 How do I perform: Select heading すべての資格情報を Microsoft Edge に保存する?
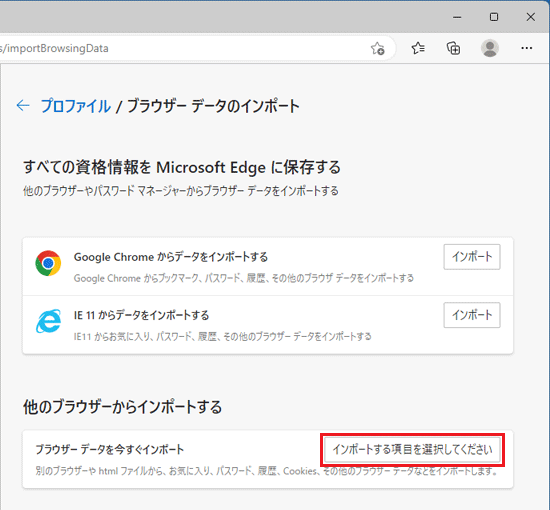click(182, 167)
